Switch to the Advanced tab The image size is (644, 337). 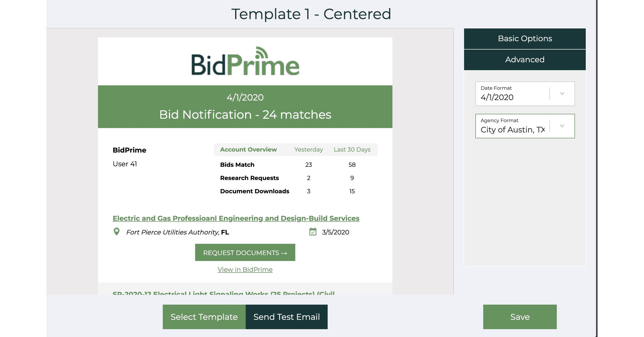tap(524, 59)
